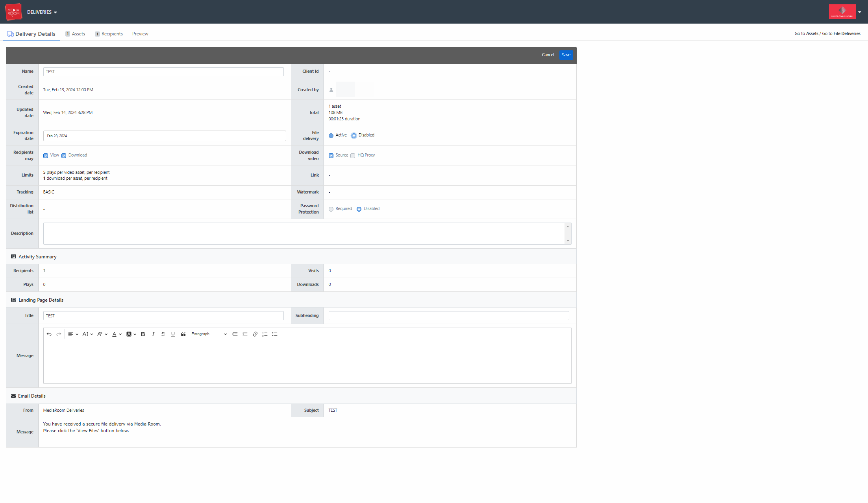
Task: Decrease indent in message editor
Action: [245, 334]
